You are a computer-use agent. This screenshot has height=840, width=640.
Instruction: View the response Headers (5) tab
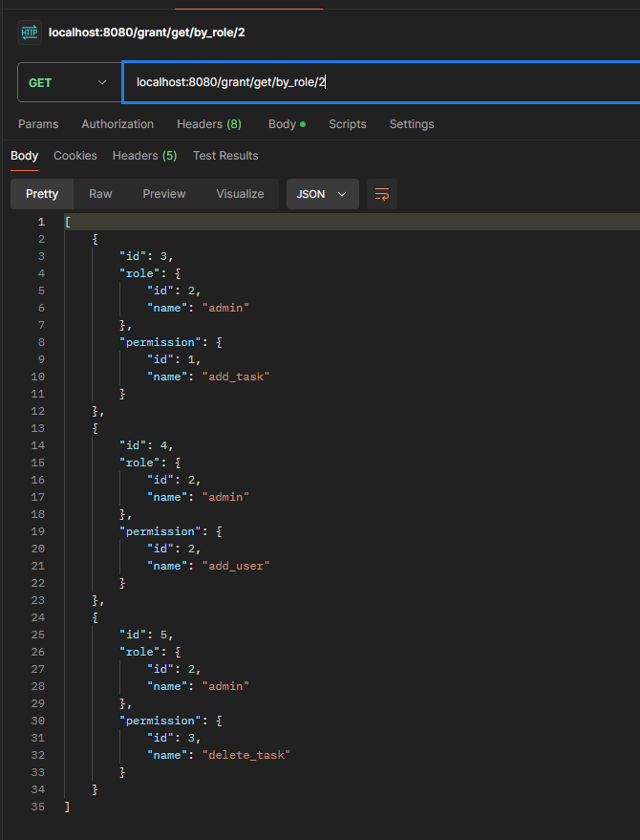pos(144,156)
